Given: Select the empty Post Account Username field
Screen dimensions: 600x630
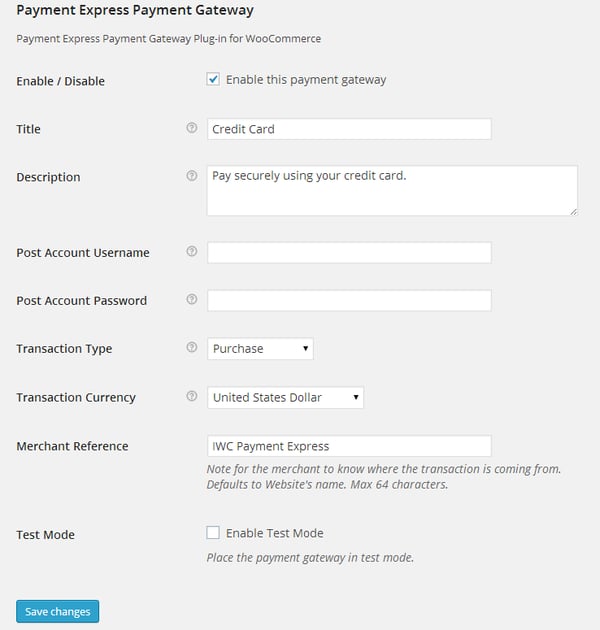Looking at the screenshot, I should coord(349,252).
